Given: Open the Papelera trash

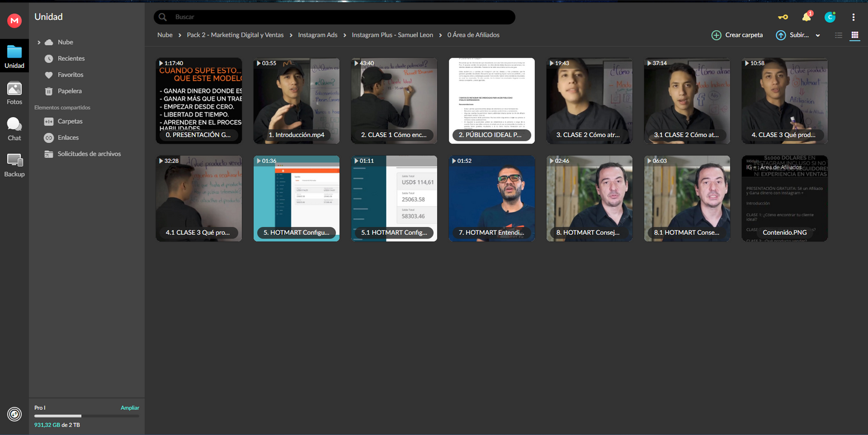Looking at the screenshot, I should click(70, 91).
